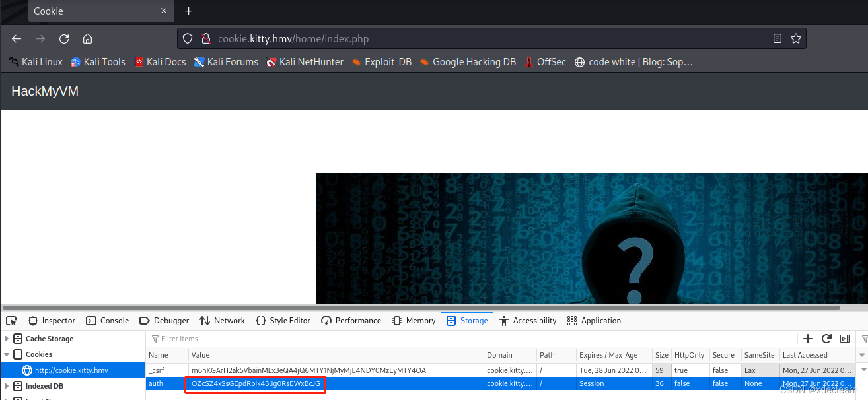Switch to the Memory devtools tab
The image size is (868, 400).
(x=414, y=321)
